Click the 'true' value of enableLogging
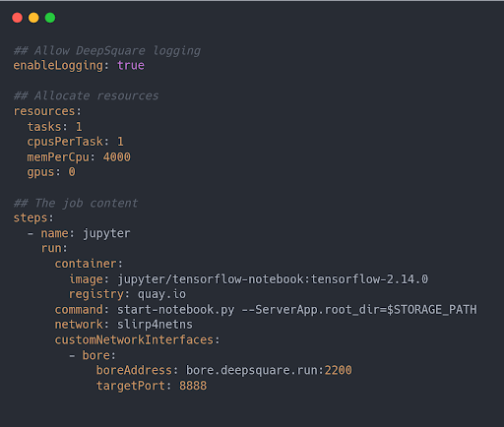This screenshot has height=427, width=504. pos(131,65)
